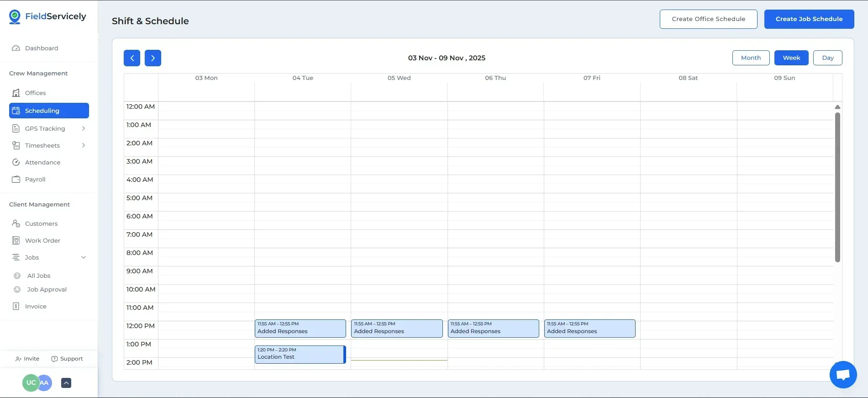The width and height of the screenshot is (868, 398).
Task: Expand the GPS Tracking submenu
Action: (x=84, y=128)
